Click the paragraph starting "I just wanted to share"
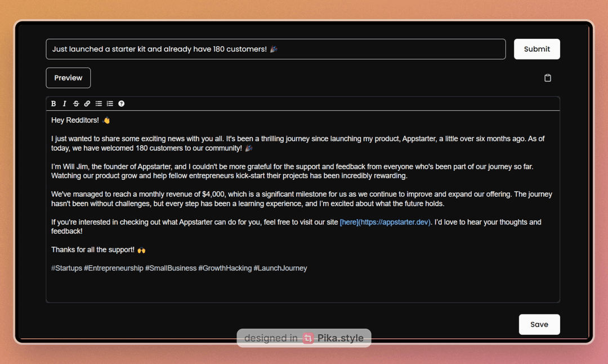Image resolution: width=608 pixels, height=364 pixels. click(x=298, y=143)
